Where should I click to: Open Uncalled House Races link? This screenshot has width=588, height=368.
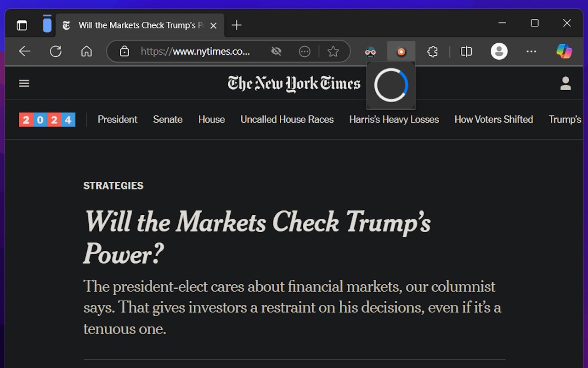pos(287,120)
